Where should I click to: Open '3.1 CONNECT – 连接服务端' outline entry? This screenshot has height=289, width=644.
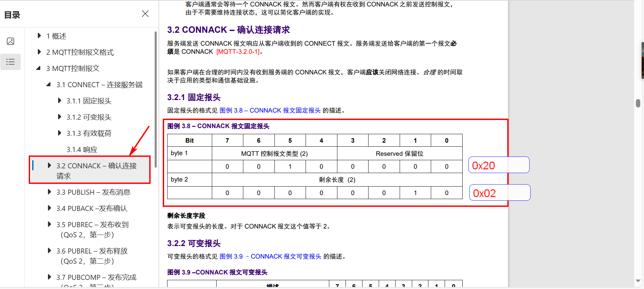[99, 85]
